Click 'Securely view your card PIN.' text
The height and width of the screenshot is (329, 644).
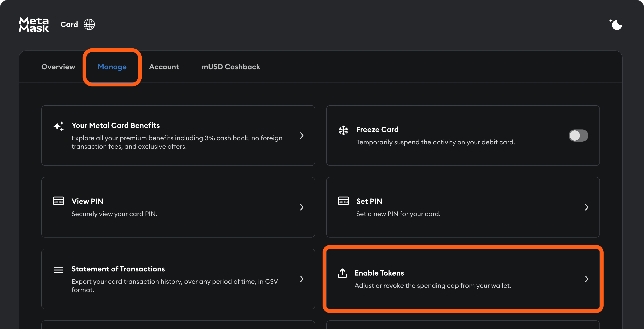click(114, 214)
